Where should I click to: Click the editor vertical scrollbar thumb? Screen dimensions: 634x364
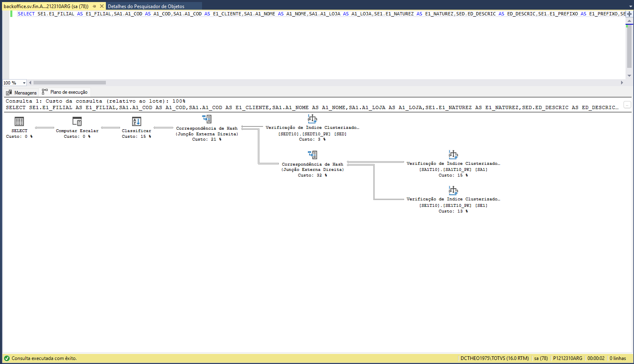pyautogui.click(x=629, y=46)
